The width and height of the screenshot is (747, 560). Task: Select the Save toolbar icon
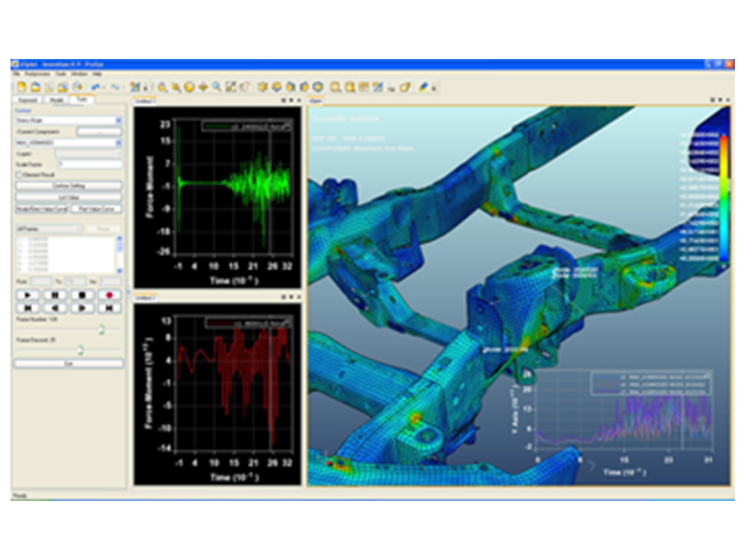point(48,87)
